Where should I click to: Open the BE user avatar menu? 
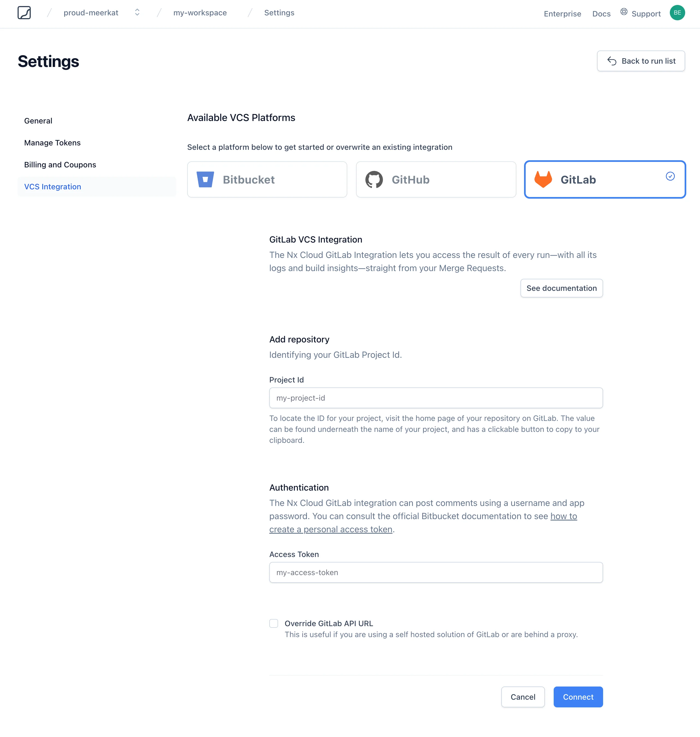pos(677,12)
